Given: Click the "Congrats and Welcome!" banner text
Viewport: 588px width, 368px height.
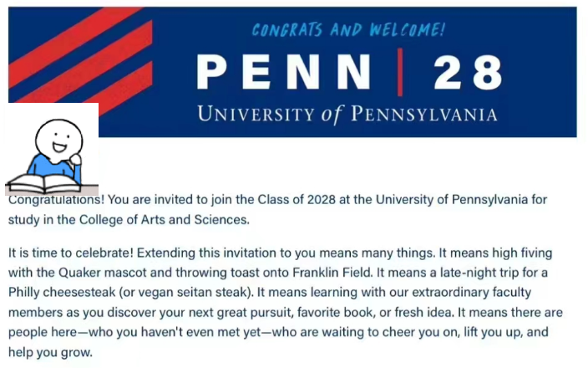Looking at the screenshot, I should point(348,31).
